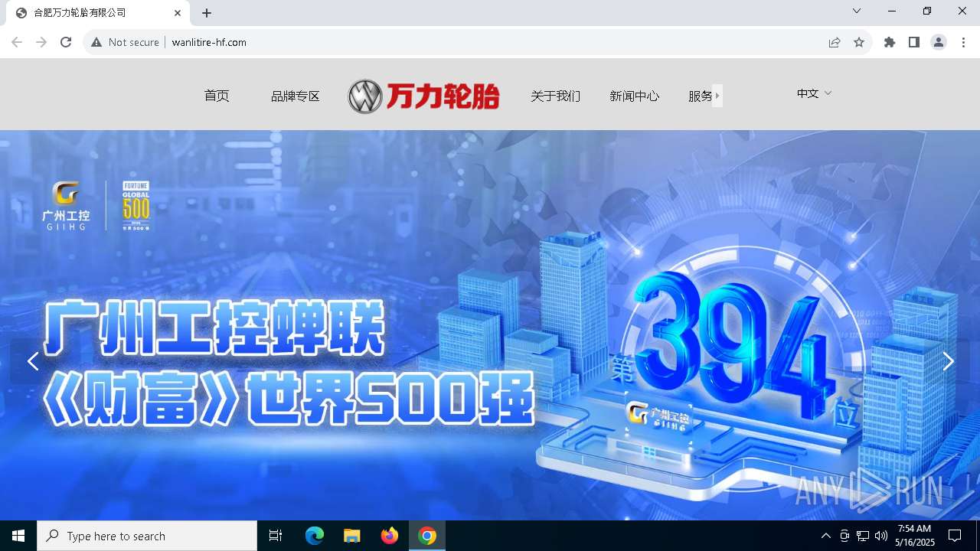
Task: Open the Windows Start menu
Action: pyautogui.click(x=18, y=536)
